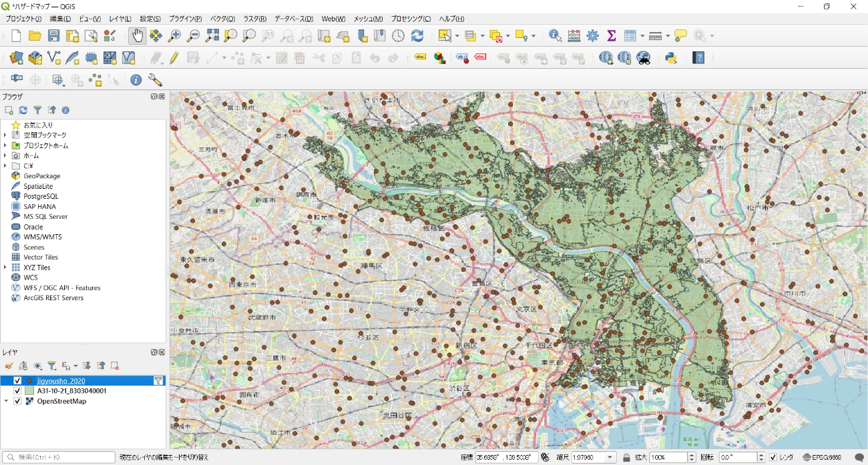Collapse the OpenStreetMap layer entry
The image size is (868, 465).
[6, 401]
